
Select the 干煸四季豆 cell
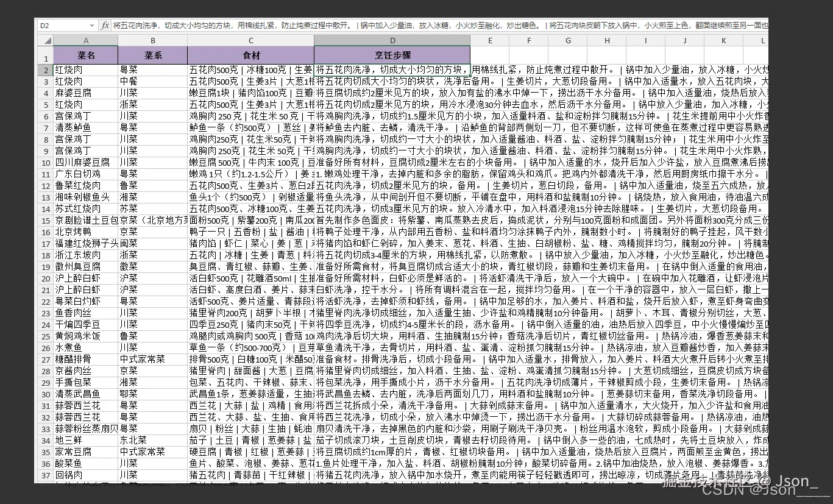[85, 324]
